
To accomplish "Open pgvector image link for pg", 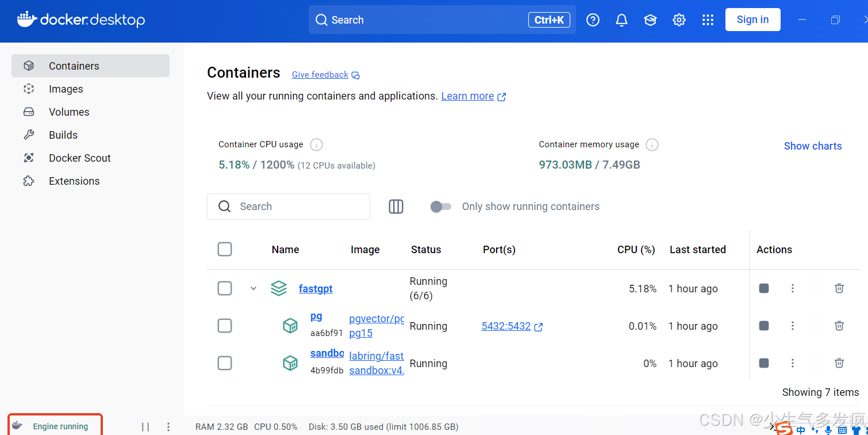I will [x=377, y=326].
